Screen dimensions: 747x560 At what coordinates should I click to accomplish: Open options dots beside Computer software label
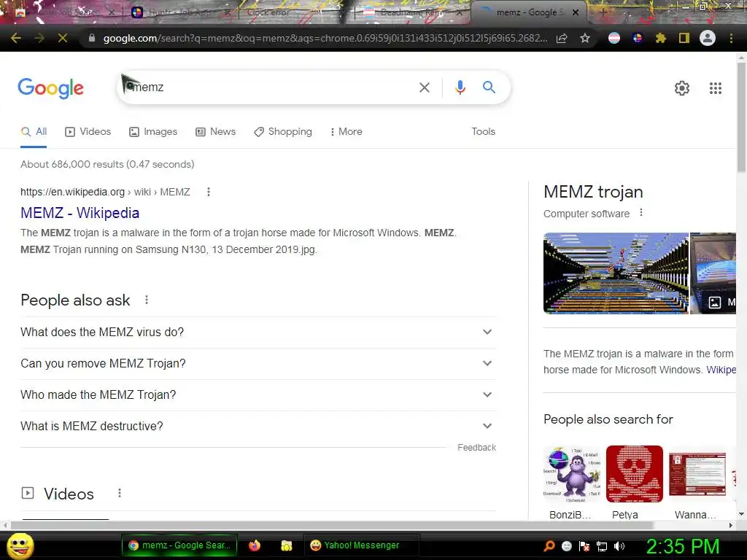click(x=641, y=213)
